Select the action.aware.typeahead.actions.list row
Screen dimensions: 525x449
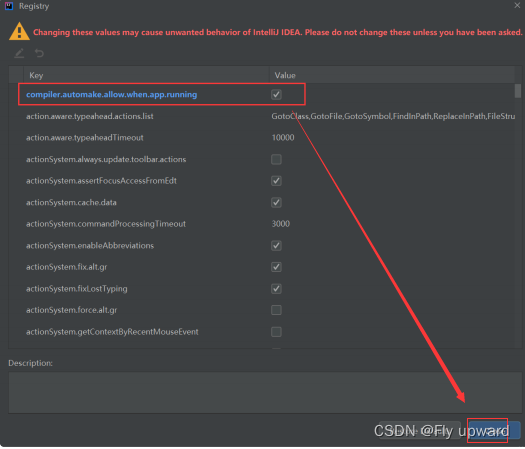click(x=265, y=116)
